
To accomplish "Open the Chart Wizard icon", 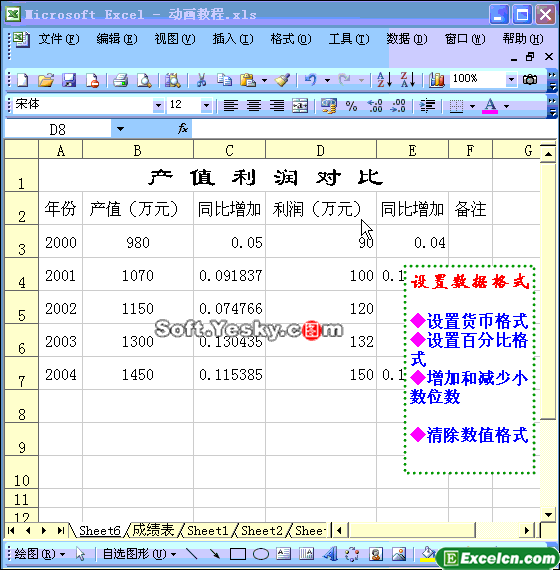I will pos(436,80).
